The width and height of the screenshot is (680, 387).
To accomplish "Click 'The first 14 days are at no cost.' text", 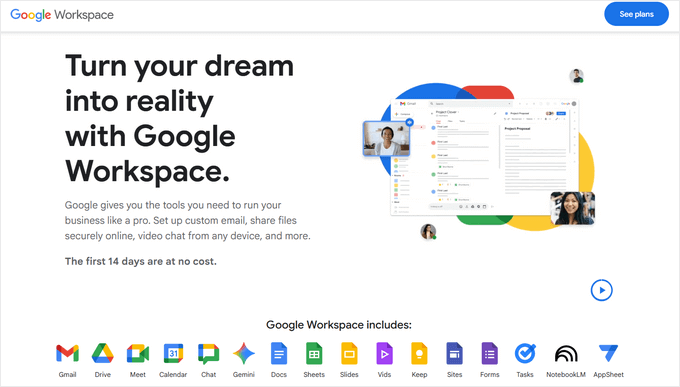I will pos(141,261).
